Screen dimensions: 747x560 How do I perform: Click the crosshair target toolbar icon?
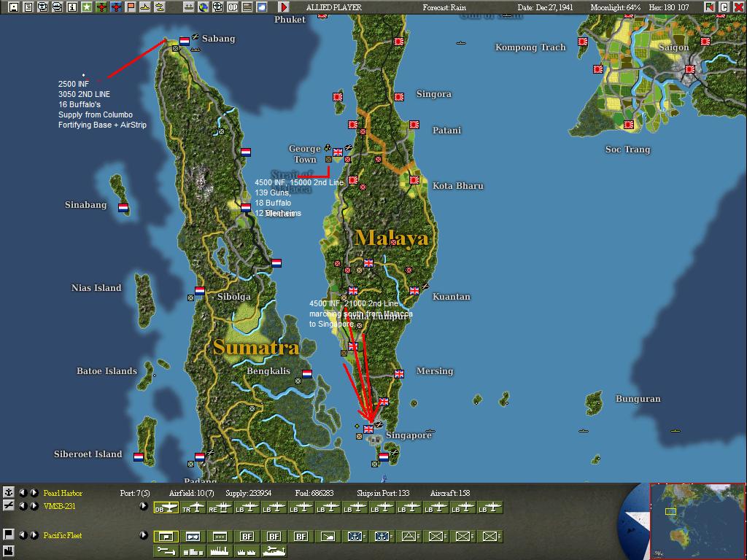click(217, 7)
